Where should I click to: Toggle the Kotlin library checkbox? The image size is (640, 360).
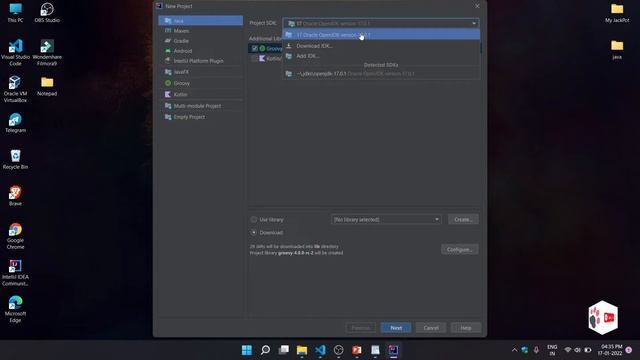click(x=255, y=58)
